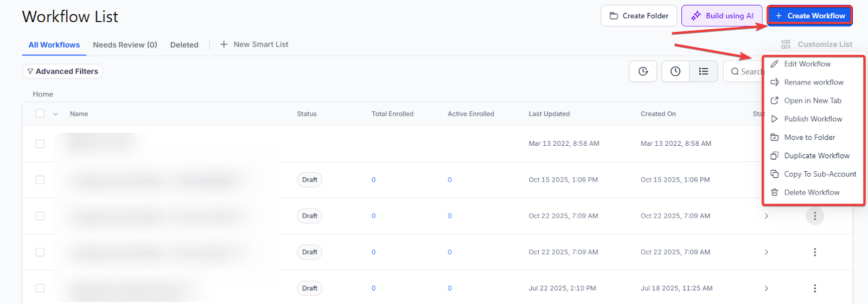Open Advanced Filters panel
This screenshot has width=868, height=304.
click(63, 72)
